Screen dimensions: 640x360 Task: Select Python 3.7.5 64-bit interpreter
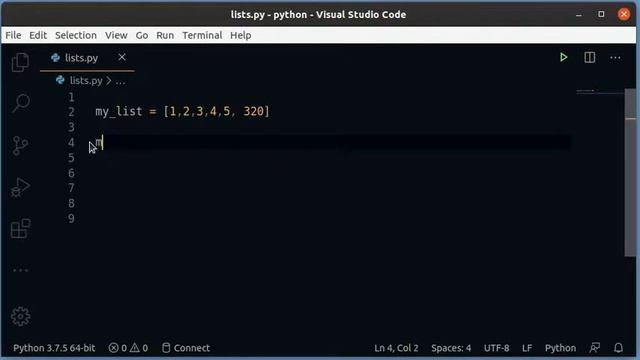click(x=54, y=348)
